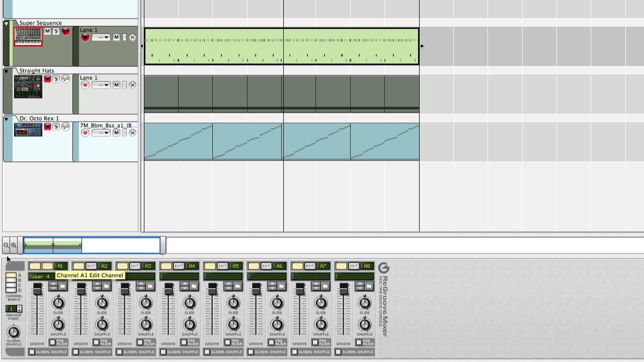This screenshot has height=362, width=644.
Task: Arm record on the 7M_Bbm_Bss_a1 lane
Action: [85, 133]
